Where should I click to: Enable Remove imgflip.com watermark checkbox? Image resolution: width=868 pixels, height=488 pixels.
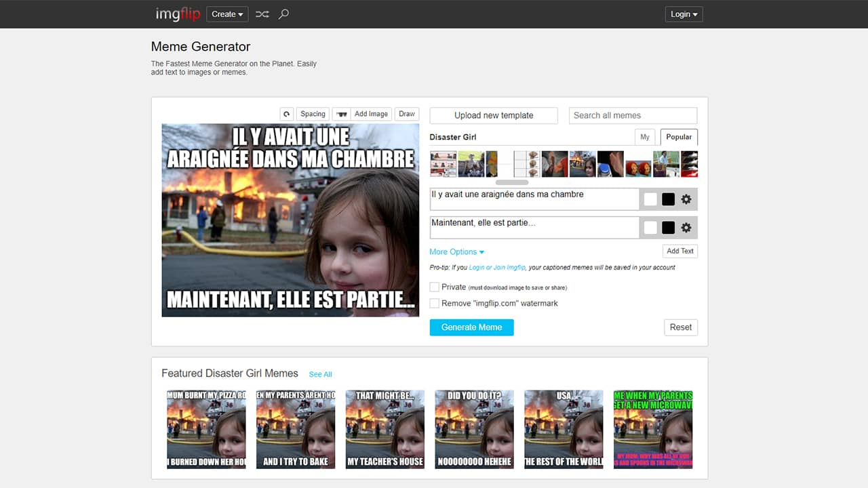434,303
